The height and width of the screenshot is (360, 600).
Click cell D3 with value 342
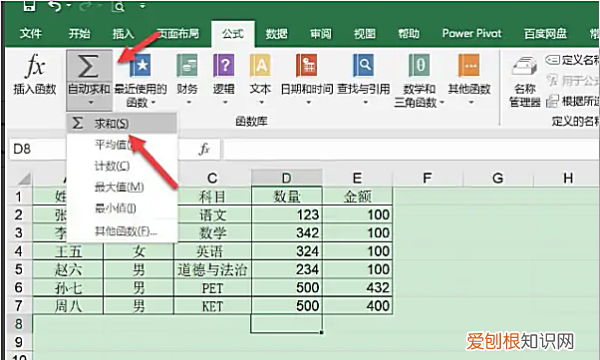(287, 233)
